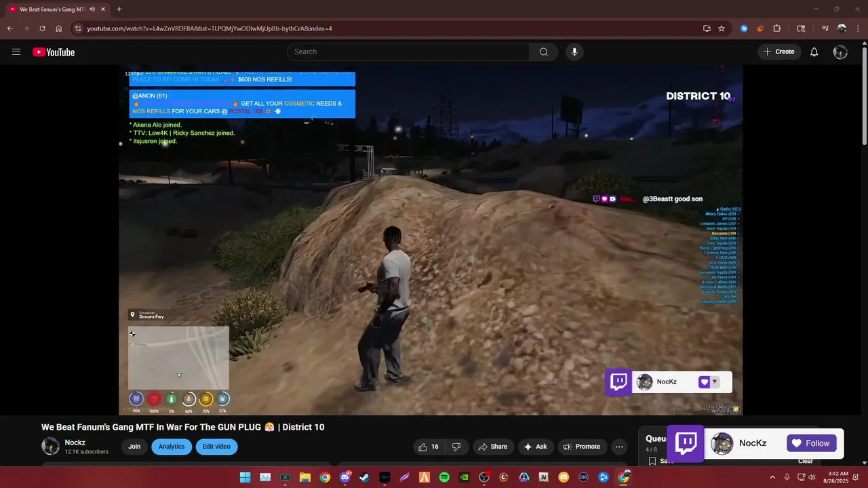868x488 pixels.
Task: Open the media controls music icon
Action: point(825,28)
